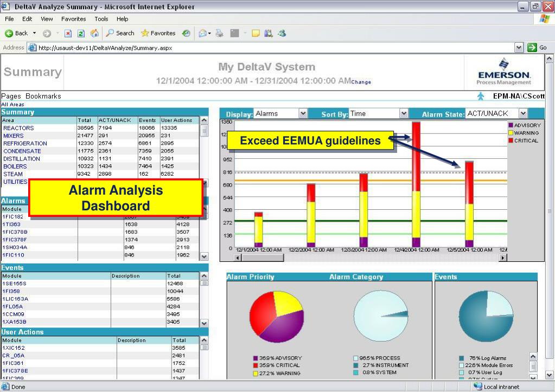Open the Search toolbar button
Image resolution: width=555 pixels, height=392 pixels.
coord(120,33)
